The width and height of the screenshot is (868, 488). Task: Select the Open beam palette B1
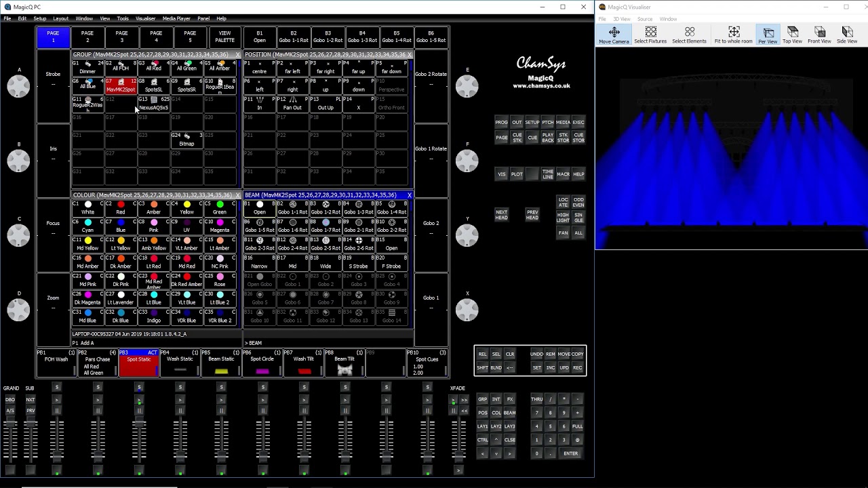pyautogui.click(x=260, y=208)
